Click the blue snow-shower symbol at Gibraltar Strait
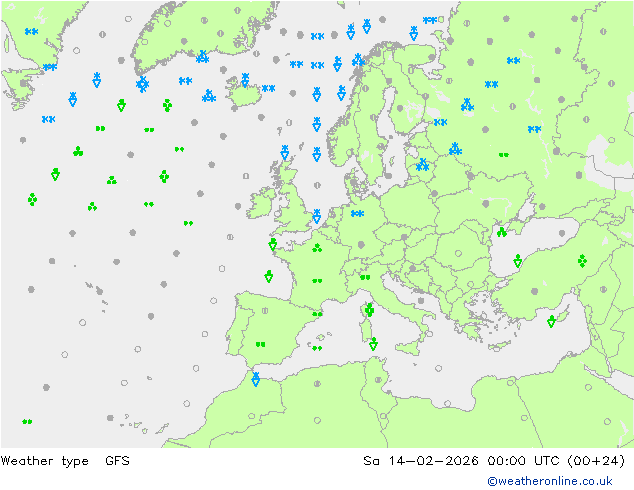The image size is (634, 490). (256, 379)
